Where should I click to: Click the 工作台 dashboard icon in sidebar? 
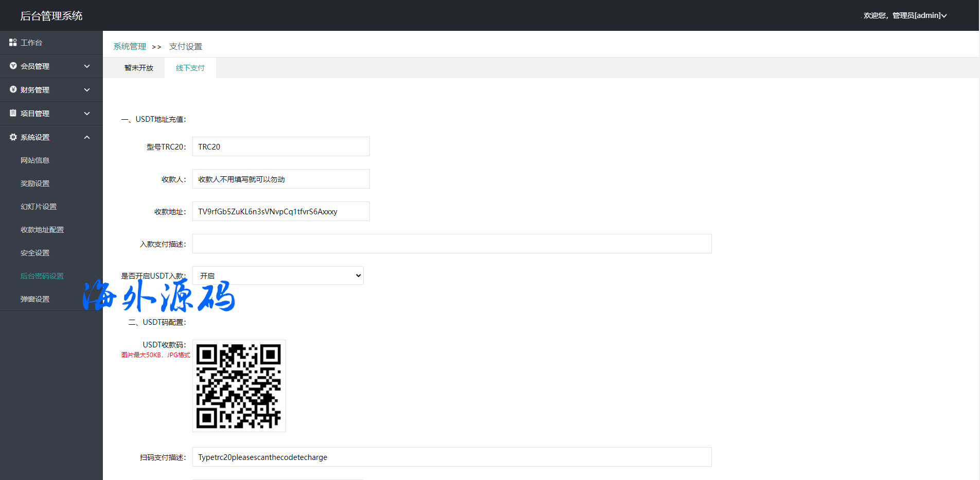point(13,43)
